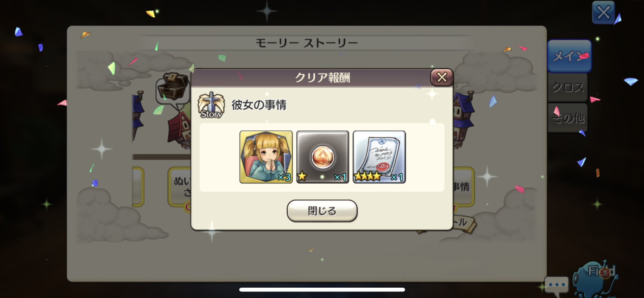Tap the 彼女の事情 quest title
This screenshot has height=298, width=644.
pos(259,105)
